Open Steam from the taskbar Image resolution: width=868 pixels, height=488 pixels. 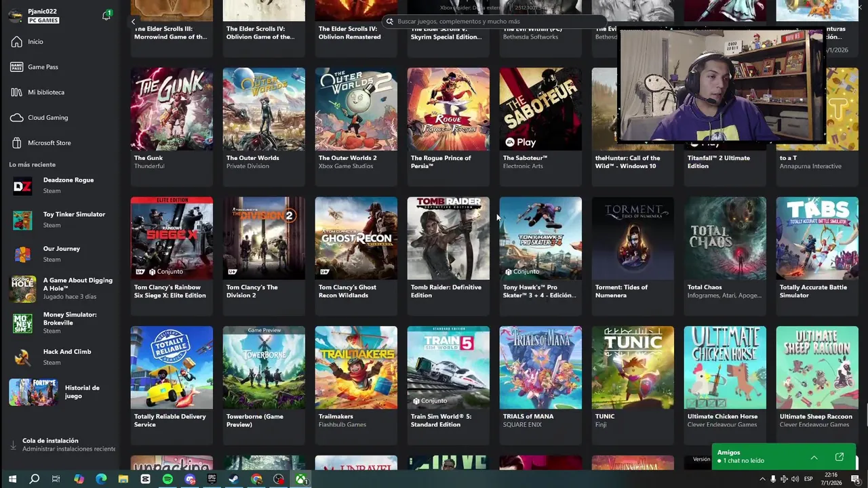(x=234, y=479)
